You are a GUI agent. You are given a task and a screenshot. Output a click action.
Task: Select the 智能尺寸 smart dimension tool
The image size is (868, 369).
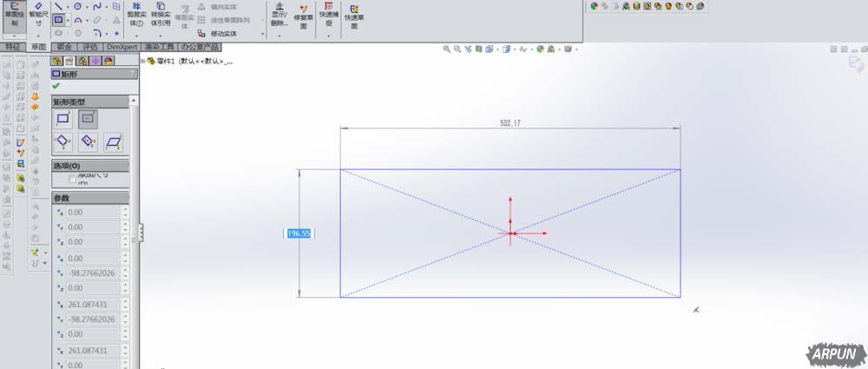[x=39, y=15]
